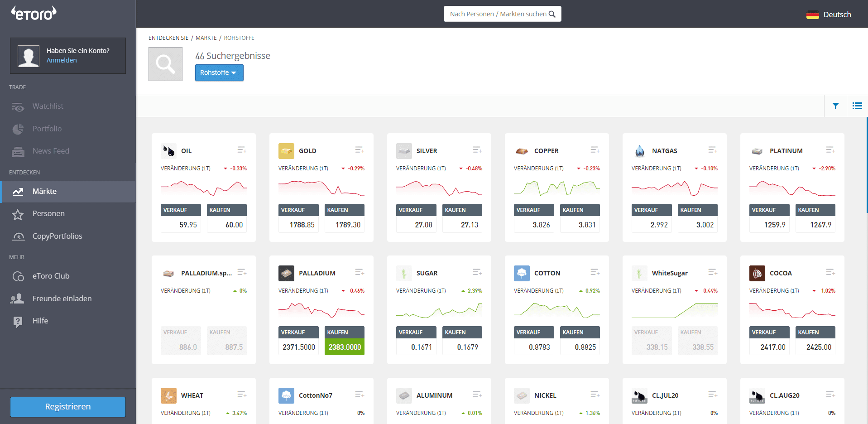The width and height of the screenshot is (868, 424).
Task: Click SILVER Verkauf at 27.08
Action: 416,218
